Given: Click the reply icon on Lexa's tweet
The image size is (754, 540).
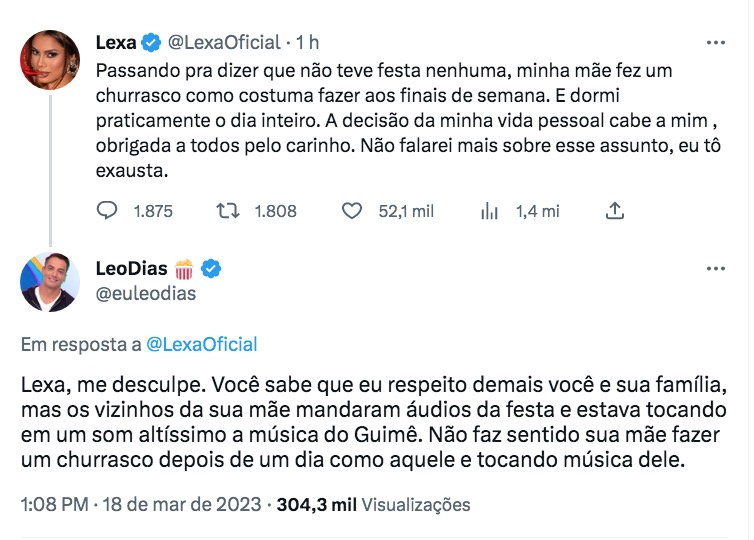Looking at the screenshot, I should 107,211.
